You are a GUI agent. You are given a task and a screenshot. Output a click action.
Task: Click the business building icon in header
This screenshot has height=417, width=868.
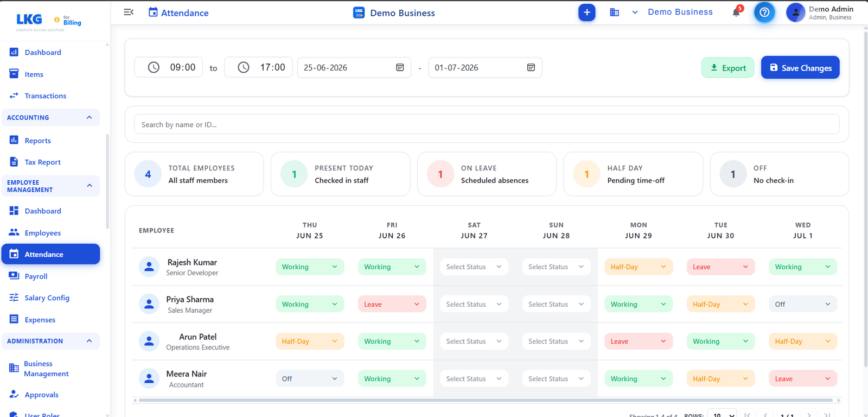pyautogui.click(x=614, y=12)
